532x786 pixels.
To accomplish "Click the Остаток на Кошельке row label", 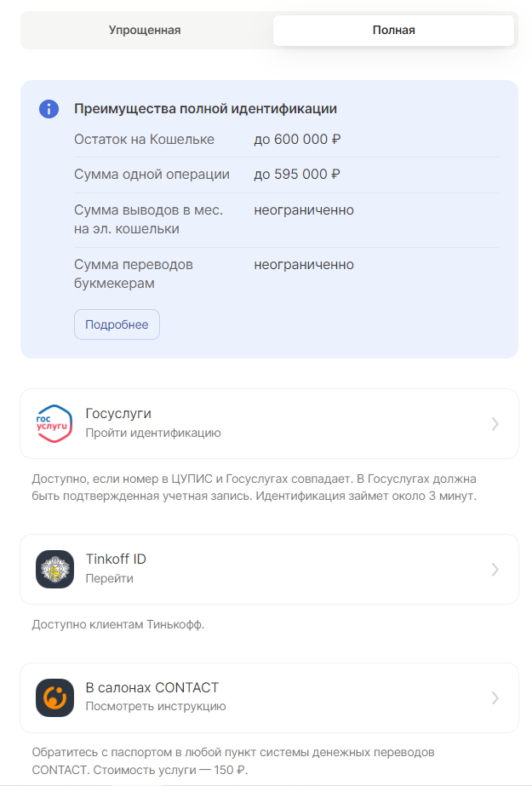I will pos(144,140).
